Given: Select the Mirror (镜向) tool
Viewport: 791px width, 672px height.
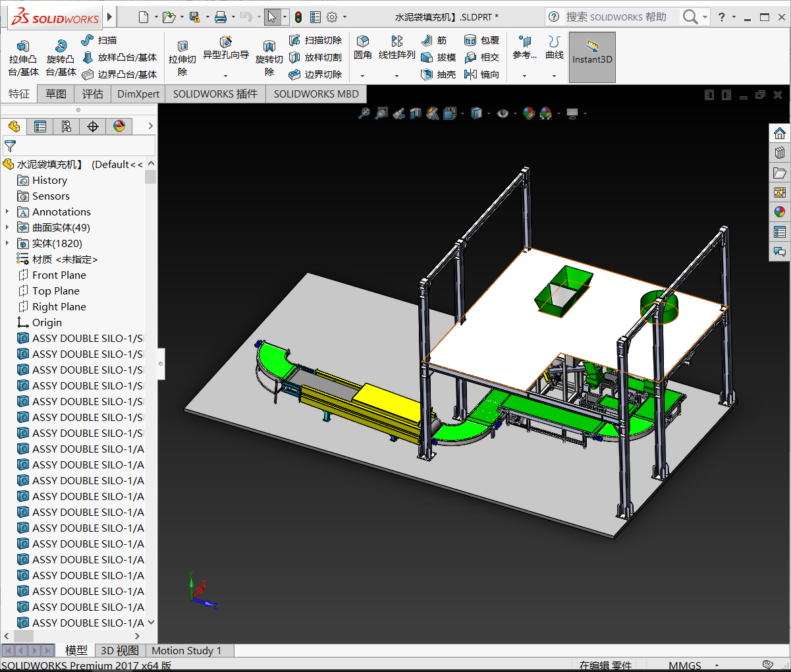Looking at the screenshot, I should click(x=481, y=74).
